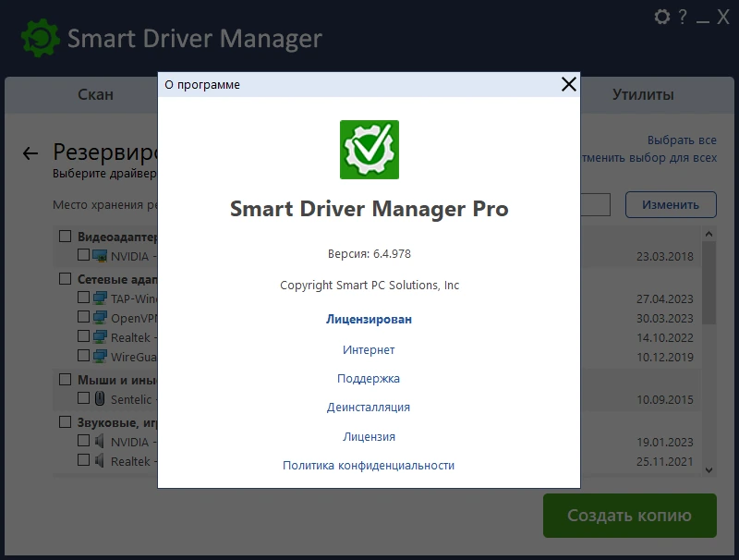Click the WireGuard network adapter icon
The image size is (739, 560).
pyautogui.click(x=100, y=357)
